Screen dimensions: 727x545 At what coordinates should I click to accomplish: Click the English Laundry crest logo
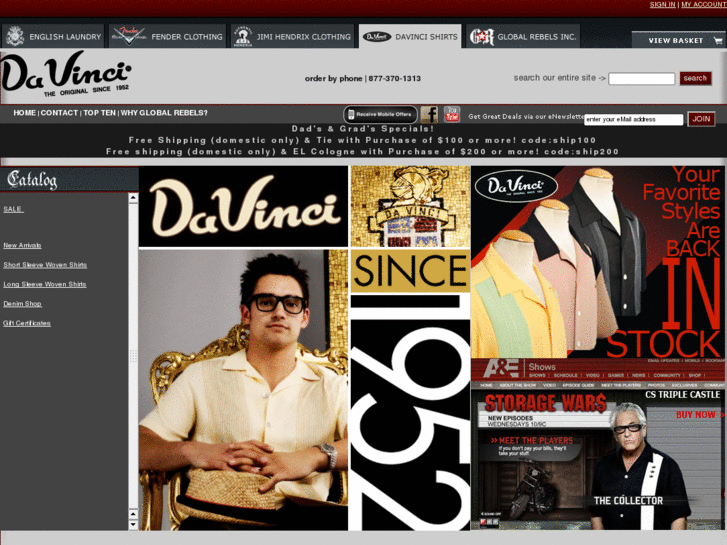pos(15,36)
